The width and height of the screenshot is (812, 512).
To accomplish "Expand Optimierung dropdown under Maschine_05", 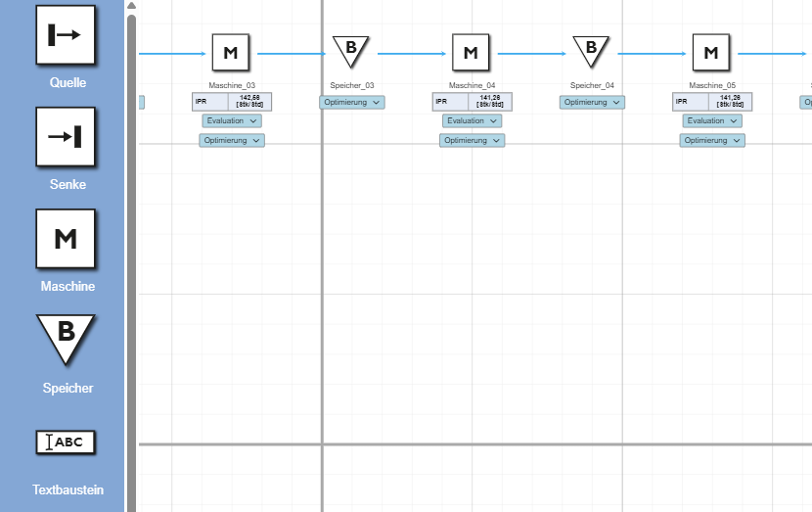I will pos(712,141).
